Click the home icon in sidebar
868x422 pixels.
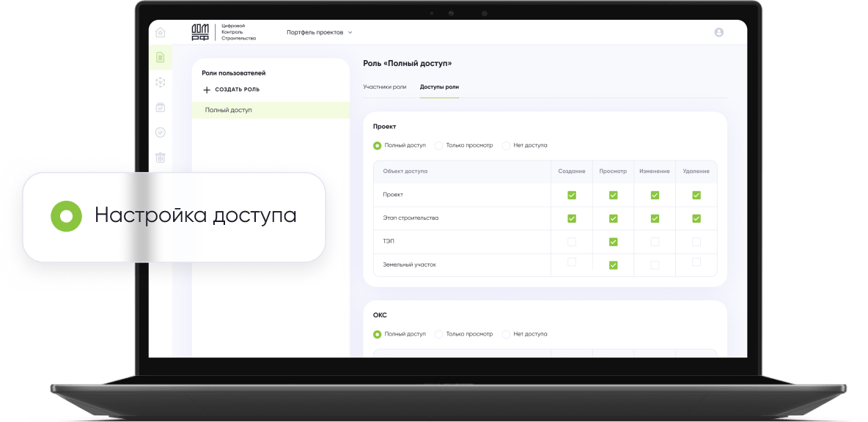point(161,32)
